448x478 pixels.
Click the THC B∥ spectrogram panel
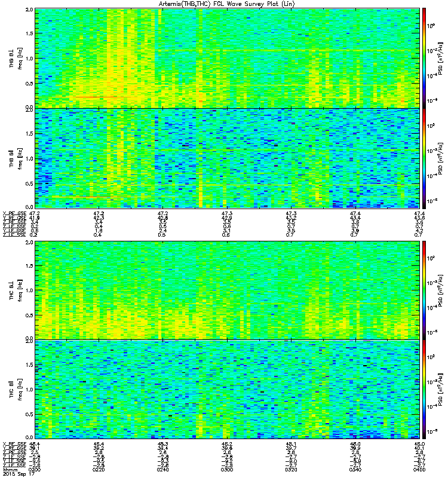coord(227,390)
